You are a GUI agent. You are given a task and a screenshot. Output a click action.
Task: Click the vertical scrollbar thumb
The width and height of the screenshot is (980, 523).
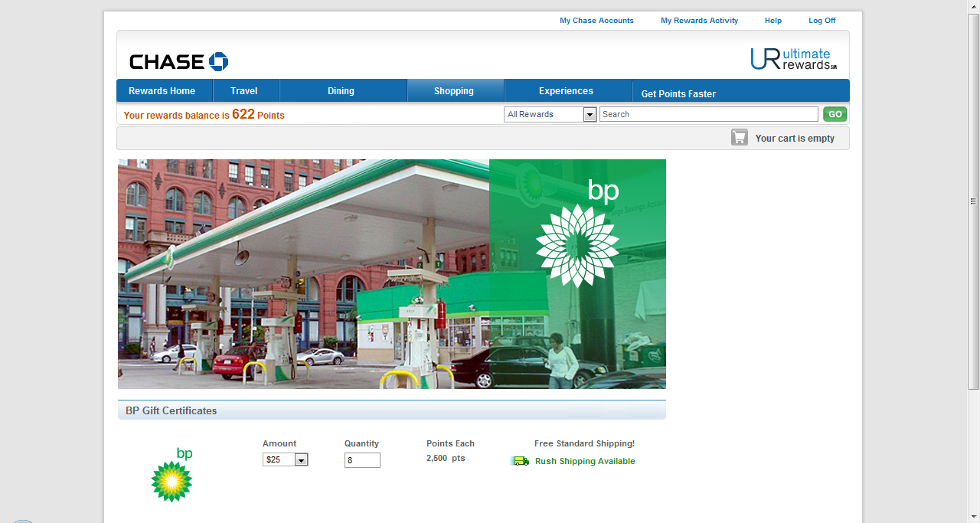974,201
